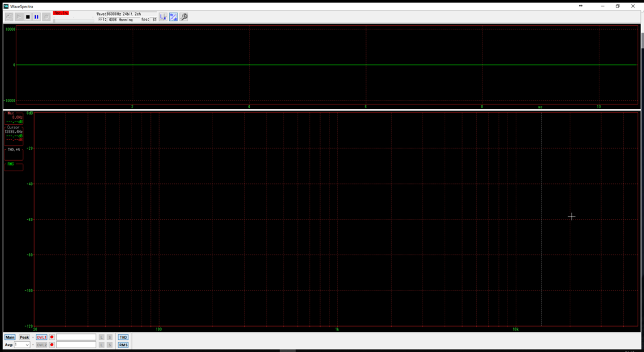Pause with the blue pause button
The image size is (644, 352).
36,17
